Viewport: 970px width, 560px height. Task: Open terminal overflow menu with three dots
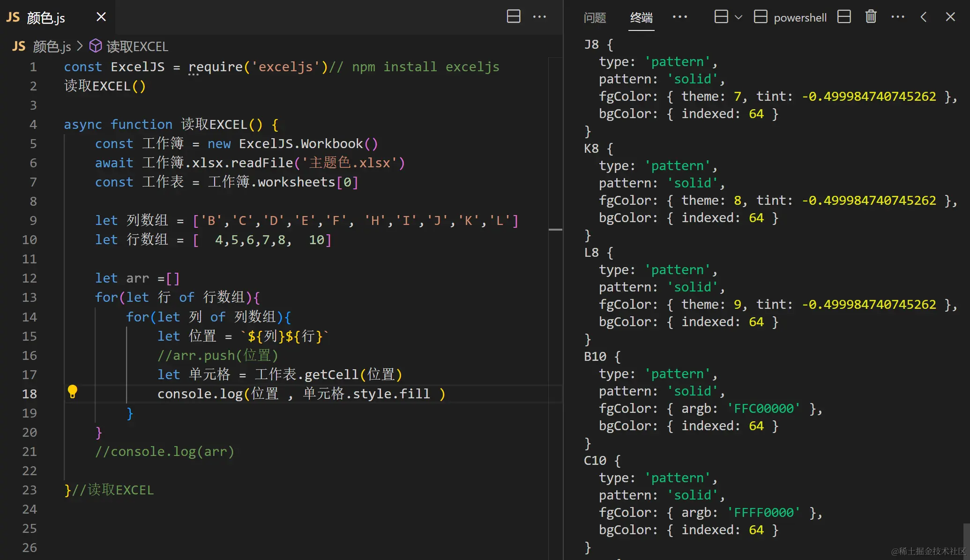click(898, 17)
